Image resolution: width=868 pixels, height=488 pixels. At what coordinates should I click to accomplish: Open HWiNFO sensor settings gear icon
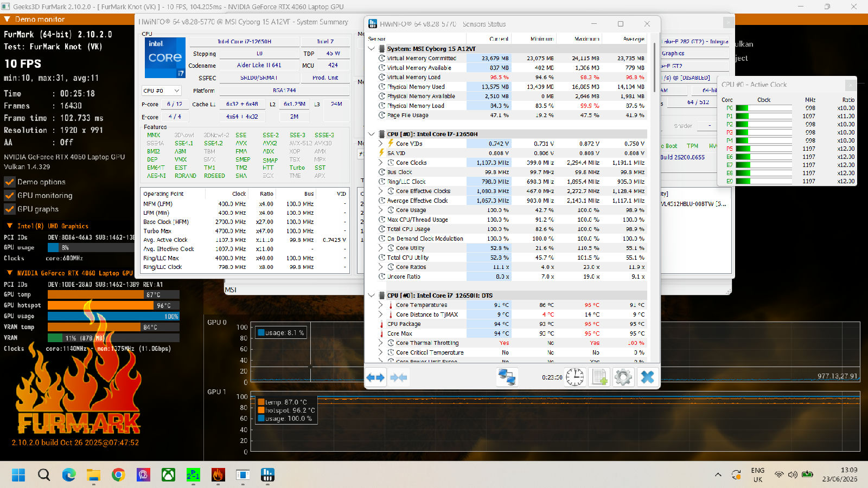(623, 377)
